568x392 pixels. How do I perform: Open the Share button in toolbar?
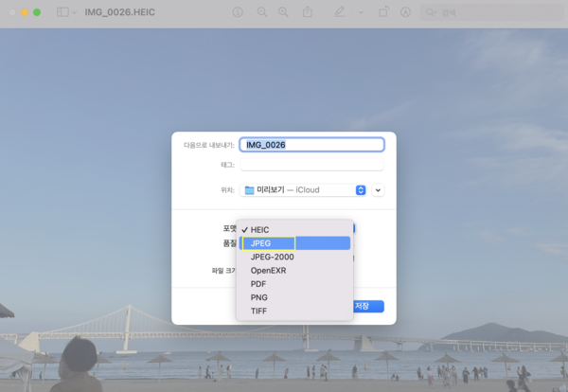pyautogui.click(x=308, y=12)
